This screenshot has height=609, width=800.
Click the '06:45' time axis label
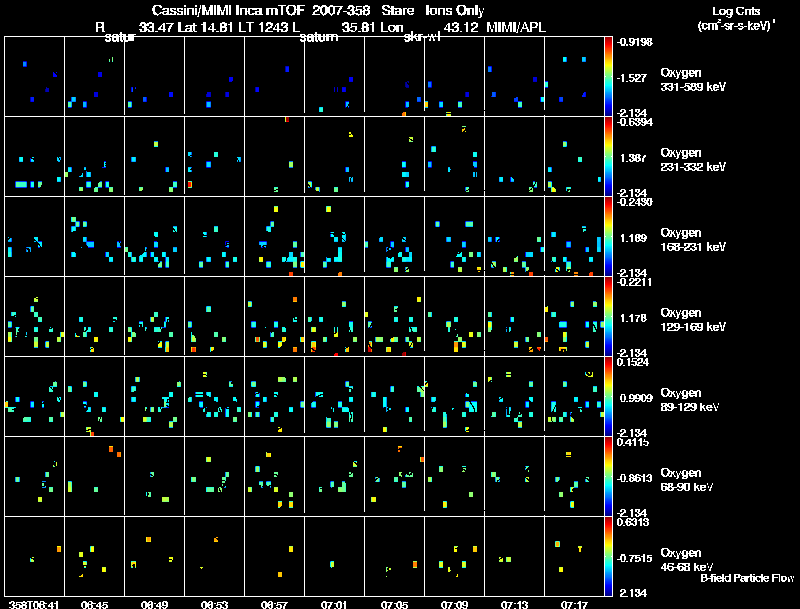[x=94, y=604]
